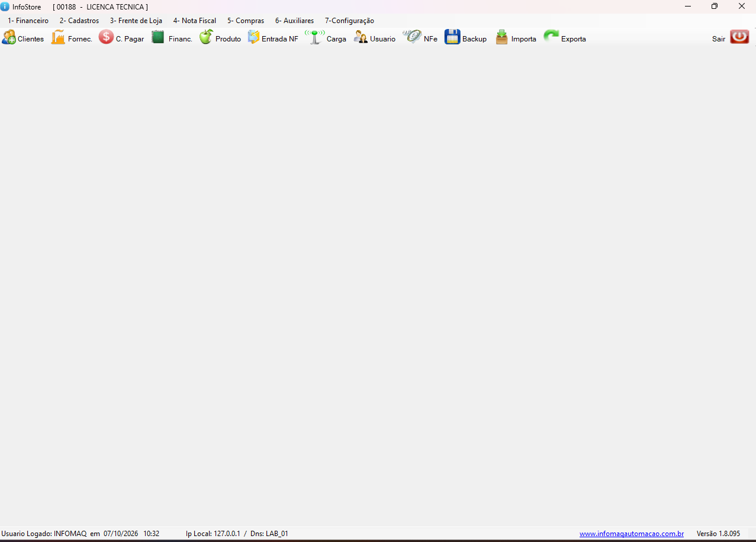Click the 07/10/2026 date in status bar
756x542 pixels.
coord(121,534)
